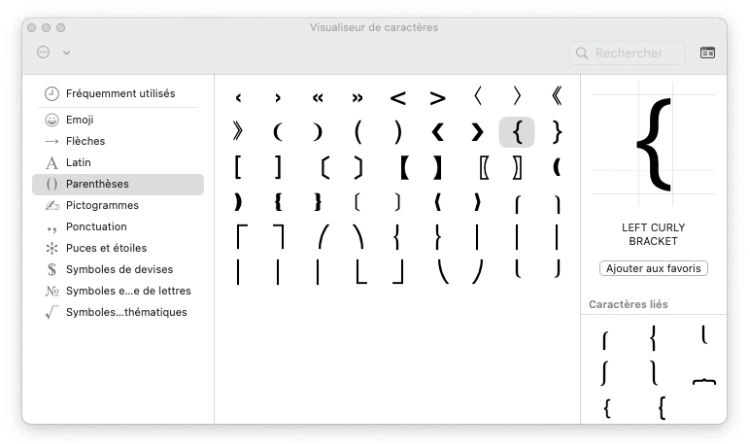Select the Emoji category
Image resolution: width=750 pixels, height=444 pixels.
pos(118,120)
